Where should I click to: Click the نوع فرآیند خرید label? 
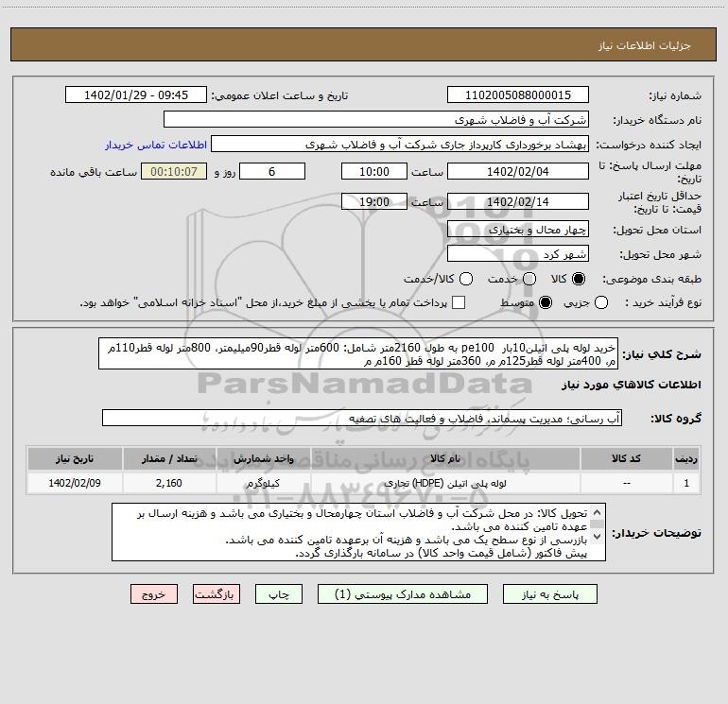click(x=663, y=302)
